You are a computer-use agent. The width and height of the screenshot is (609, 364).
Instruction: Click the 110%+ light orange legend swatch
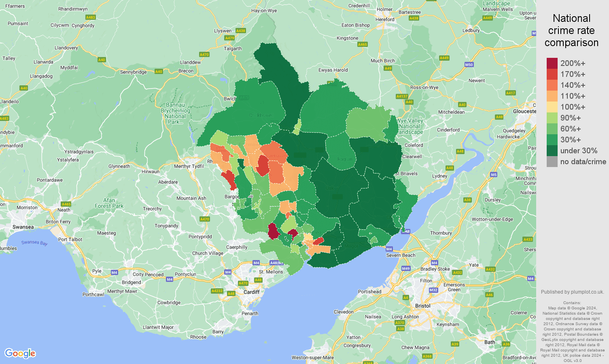tap(552, 96)
